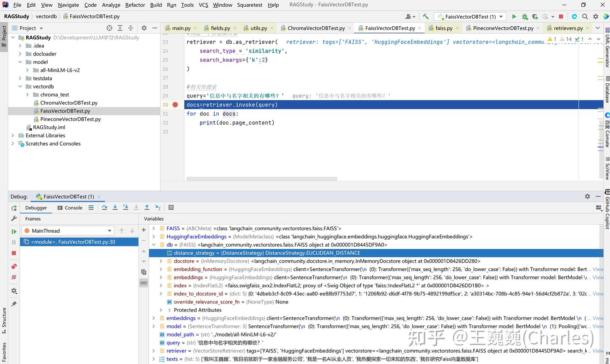Toggle the glasses watches view button
The height and width of the screenshot is (364, 610).
[x=144, y=283]
